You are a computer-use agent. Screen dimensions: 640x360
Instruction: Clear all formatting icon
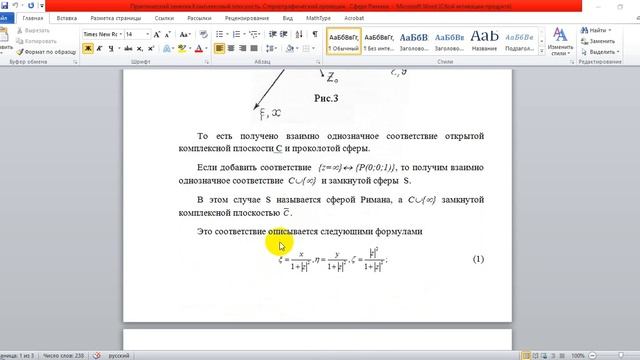[x=203, y=34]
